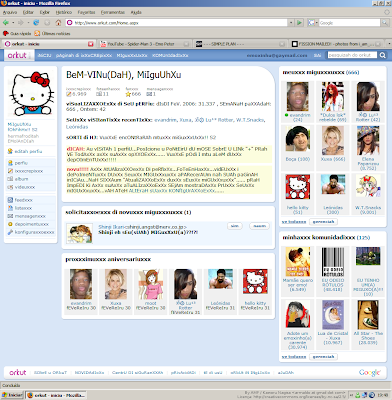Open the All Star - The Shoes community
This screenshot has height=400, width=392.
coord(368,315)
